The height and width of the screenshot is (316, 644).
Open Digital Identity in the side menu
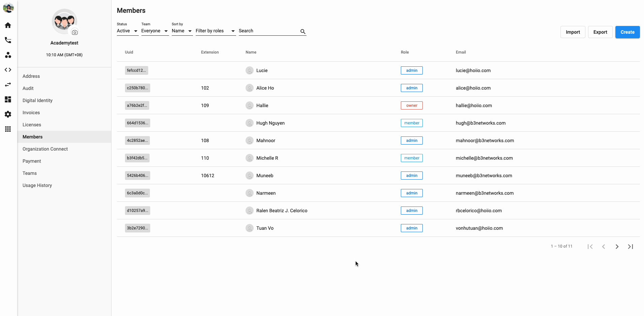[x=64, y=100]
